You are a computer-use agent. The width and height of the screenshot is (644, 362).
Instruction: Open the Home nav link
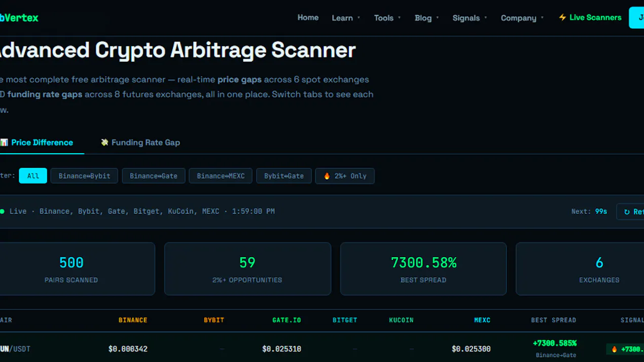coord(308,17)
